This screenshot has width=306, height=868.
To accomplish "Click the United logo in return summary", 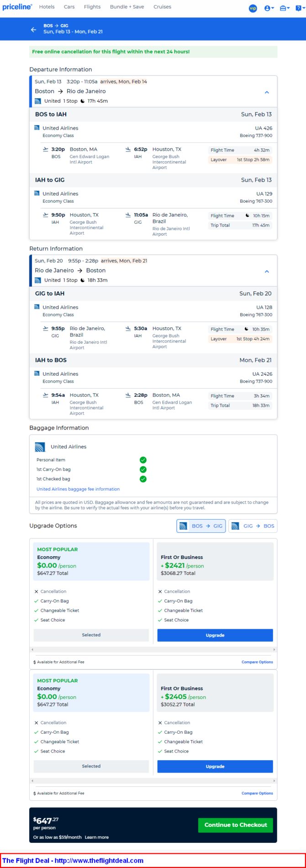I will click(38, 280).
